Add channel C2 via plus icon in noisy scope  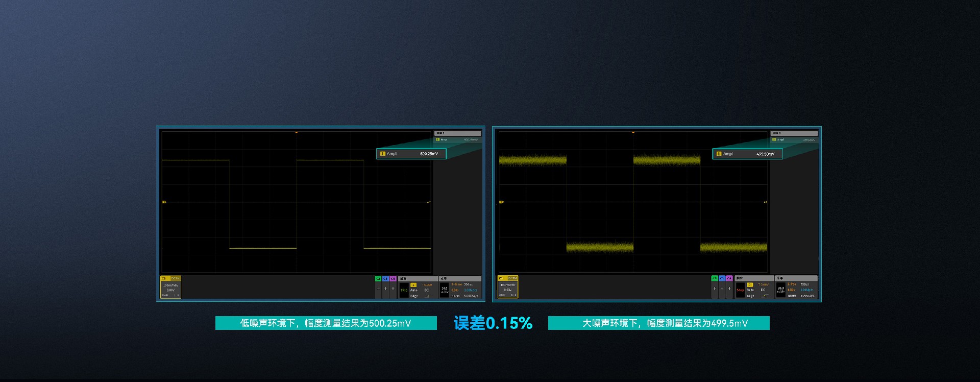(x=715, y=289)
